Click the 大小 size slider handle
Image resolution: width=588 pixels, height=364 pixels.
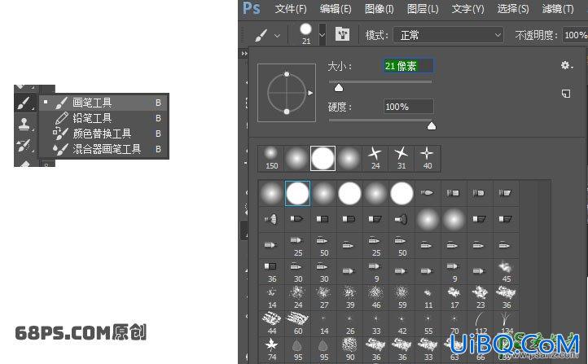[x=339, y=88]
